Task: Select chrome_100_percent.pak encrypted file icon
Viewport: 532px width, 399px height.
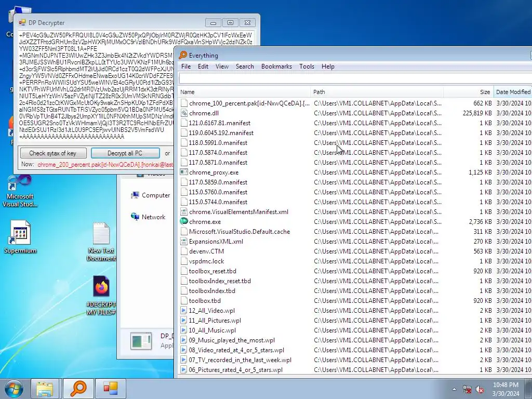Action: pos(184,103)
